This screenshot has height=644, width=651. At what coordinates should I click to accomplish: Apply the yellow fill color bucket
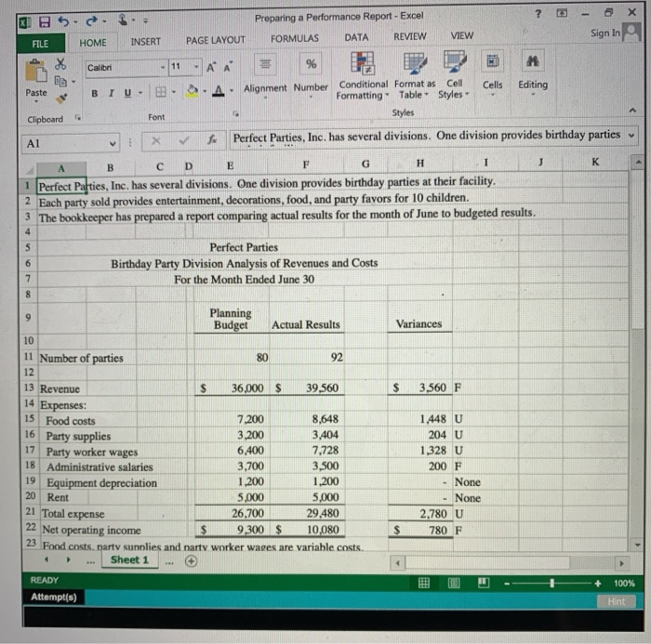(x=192, y=91)
